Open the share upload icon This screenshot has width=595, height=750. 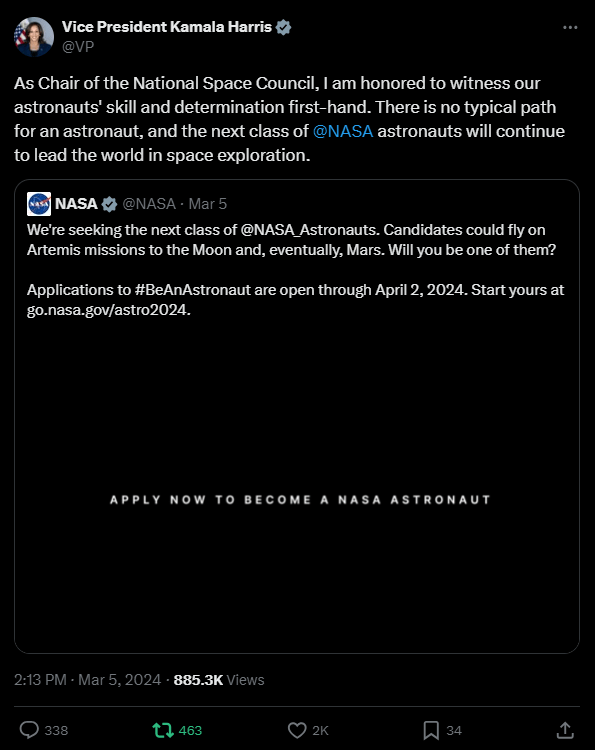(565, 730)
